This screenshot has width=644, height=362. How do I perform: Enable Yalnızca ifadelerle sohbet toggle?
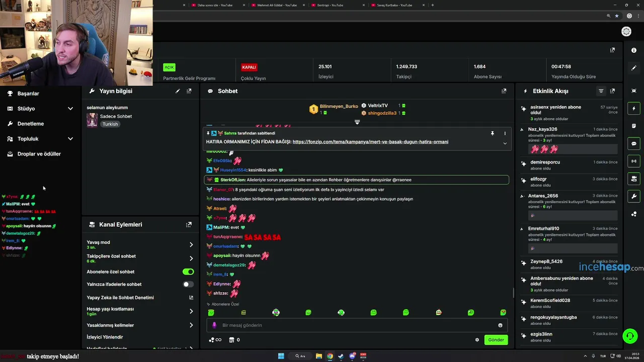(x=188, y=284)
